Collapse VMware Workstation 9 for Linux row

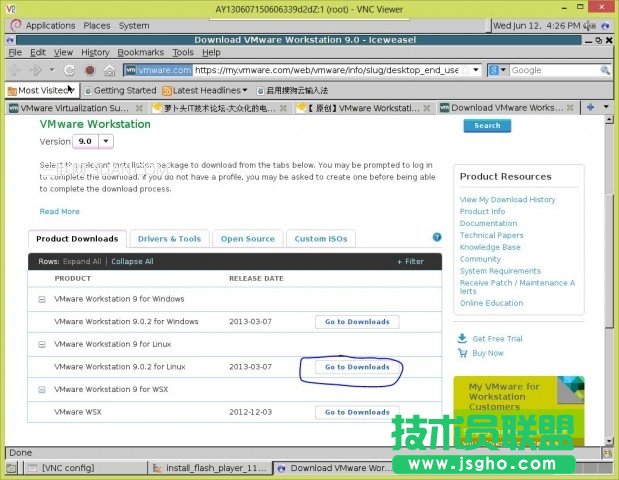(x=42, y=345)
